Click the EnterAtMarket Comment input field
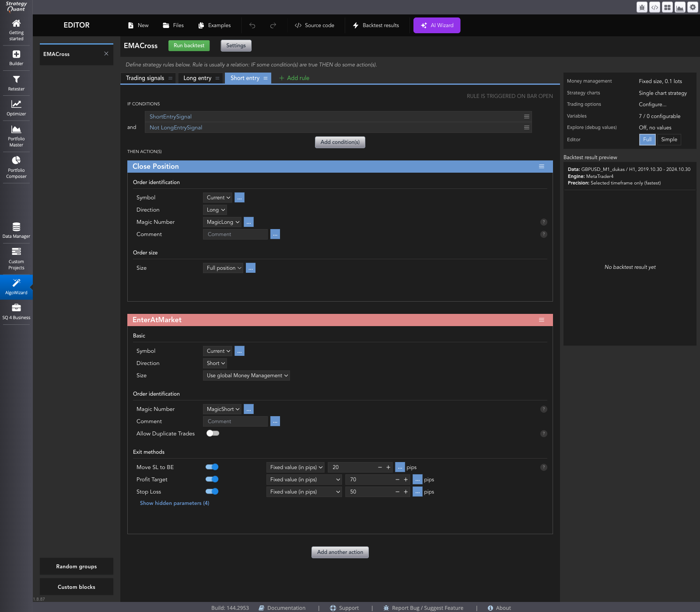The image size is (700, 612). 235,421
